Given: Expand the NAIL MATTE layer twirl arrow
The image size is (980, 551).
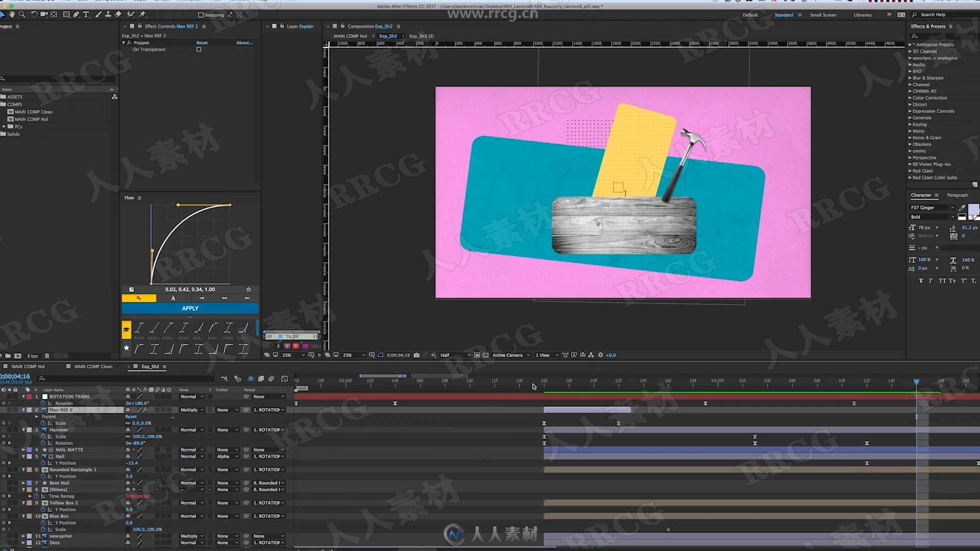Looking at the screenshot, I should click(x=23, y=449).
